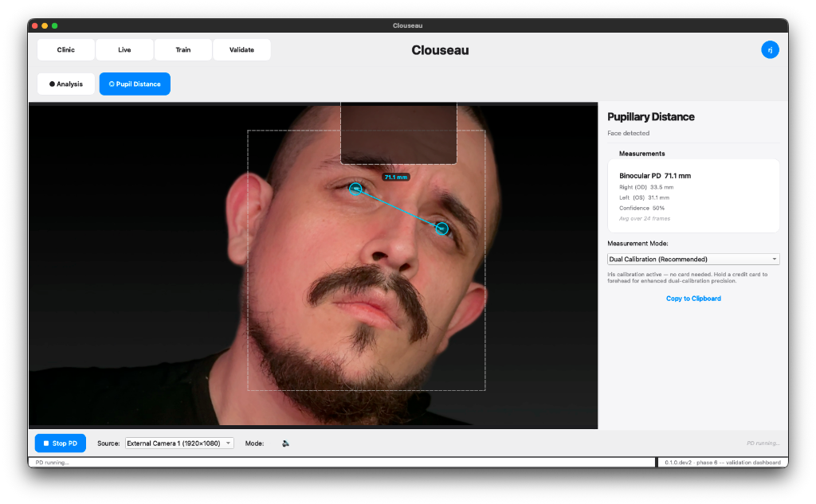Open the Clinic tab
816x504 pixels.
click(66, 50)
